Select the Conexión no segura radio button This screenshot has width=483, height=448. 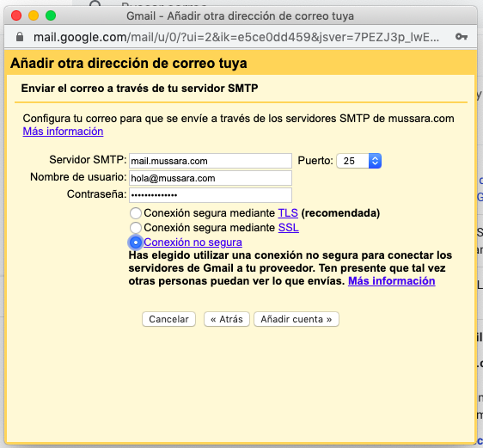point(136,242)
